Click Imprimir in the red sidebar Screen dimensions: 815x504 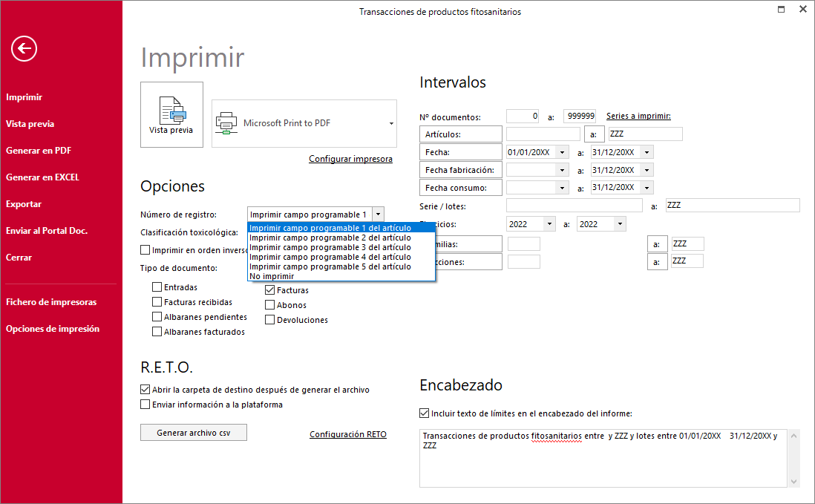coord(24,97)
